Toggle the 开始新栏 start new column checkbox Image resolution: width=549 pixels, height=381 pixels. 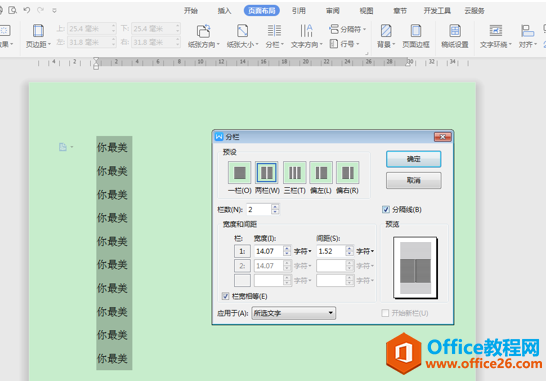385,313
